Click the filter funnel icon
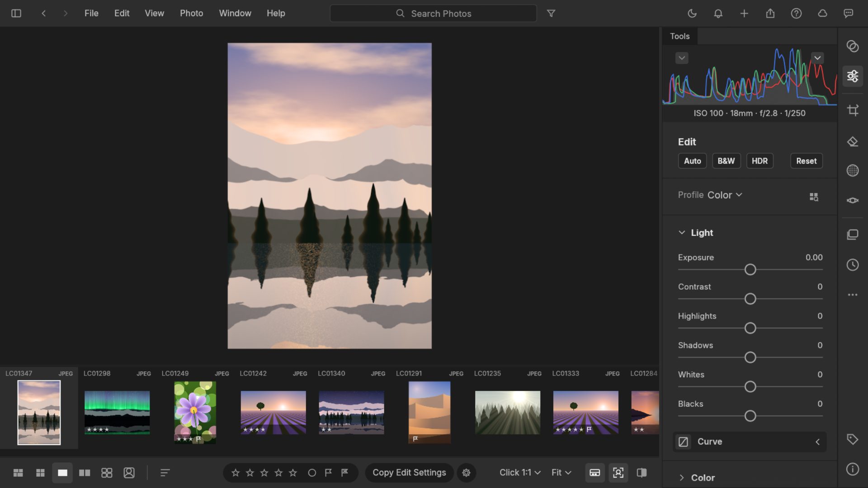The height and width of the screenshot is (488, 868). pyautogui.click(x=551, y=14)
